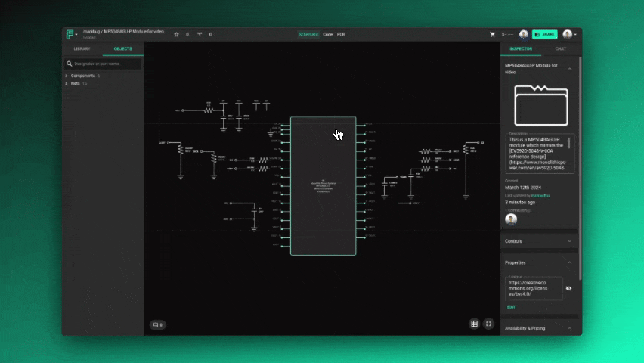The image size is (644, 363).
Task: Open the LIBRARY tab
Action: pos(82,49)
